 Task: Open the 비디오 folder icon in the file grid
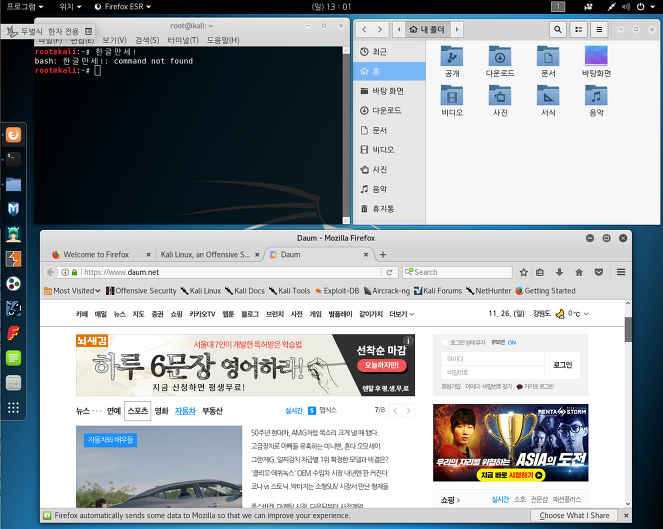click(452, 95)
